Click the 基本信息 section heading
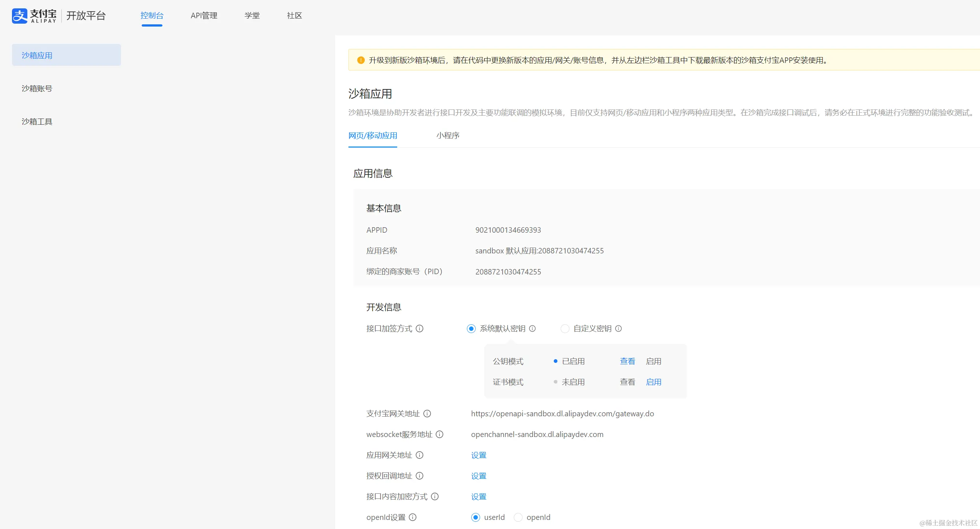 tap(383, 208)
